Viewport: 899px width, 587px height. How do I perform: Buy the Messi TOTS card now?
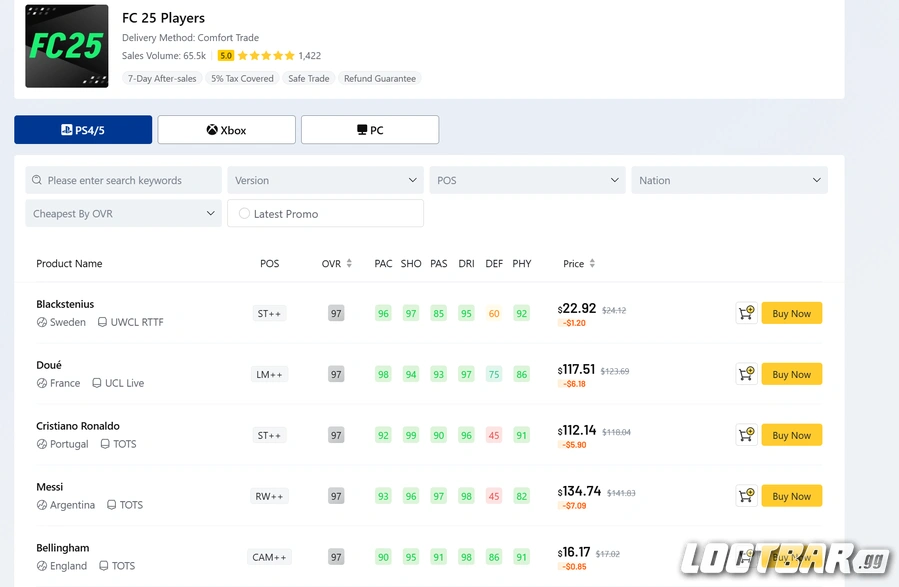(x=791, y=496)
